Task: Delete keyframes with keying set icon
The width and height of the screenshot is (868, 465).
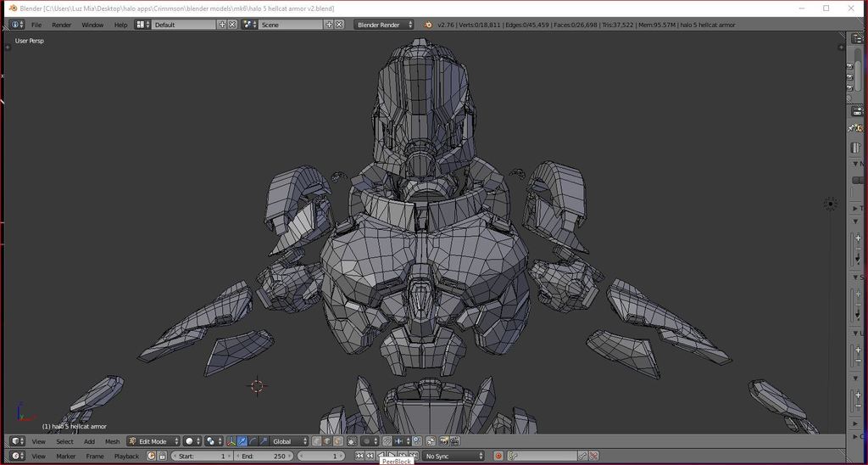Action: pyautogui.click(x=593, y=457)
